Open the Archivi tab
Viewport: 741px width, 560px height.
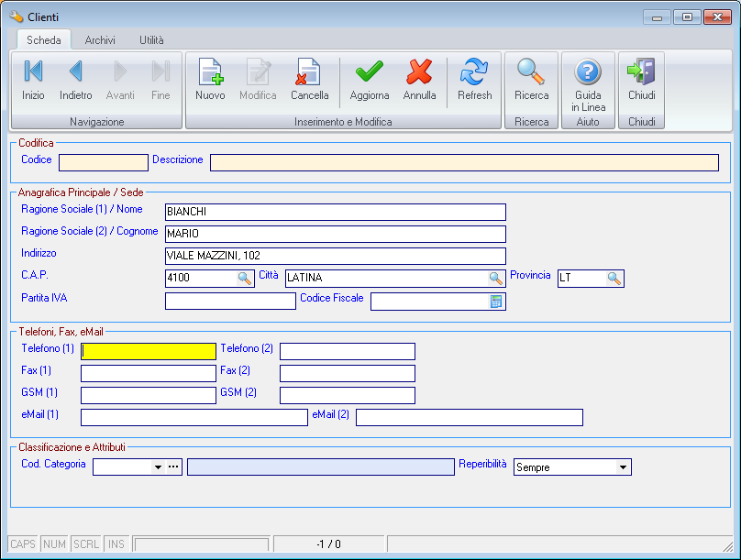point(100,40)
